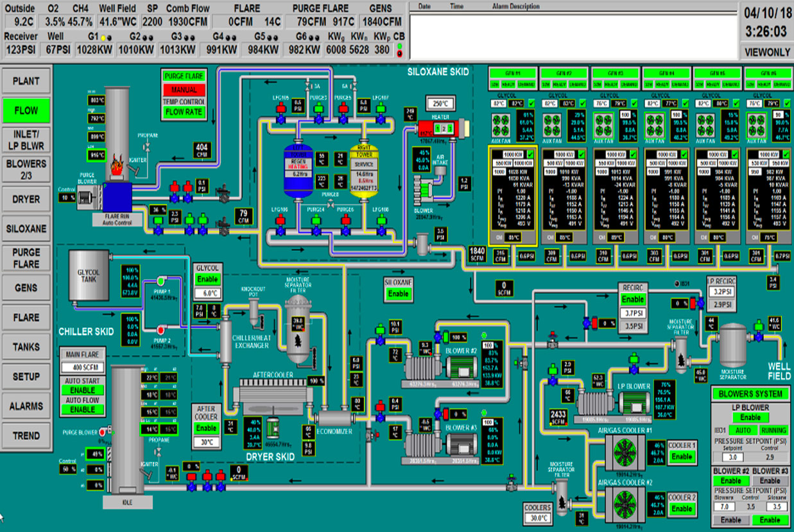
Task: Select the LFG107 valve
Action: point(381,112)
